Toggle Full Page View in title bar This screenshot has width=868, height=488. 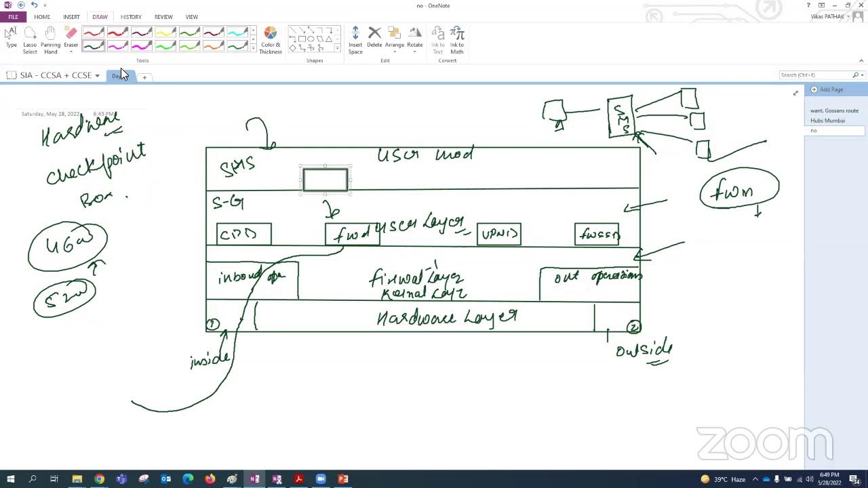point(821,5)
